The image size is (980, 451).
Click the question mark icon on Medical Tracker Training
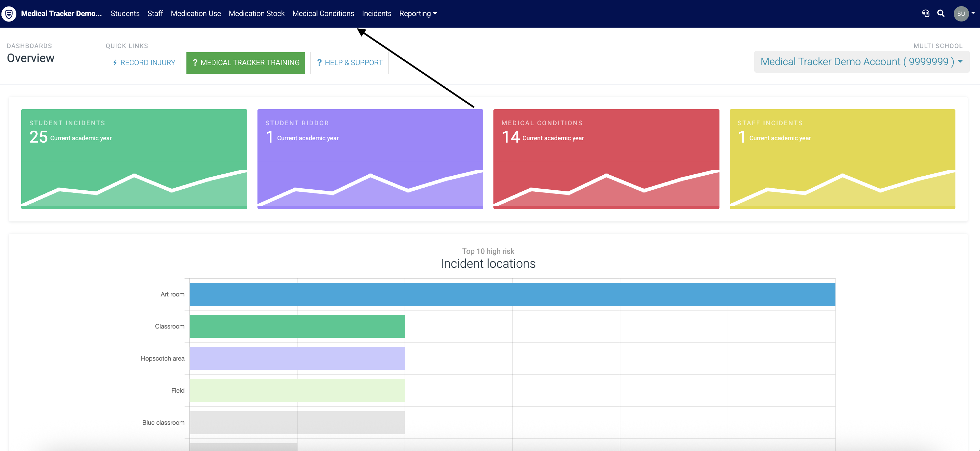tap(195, 63)
